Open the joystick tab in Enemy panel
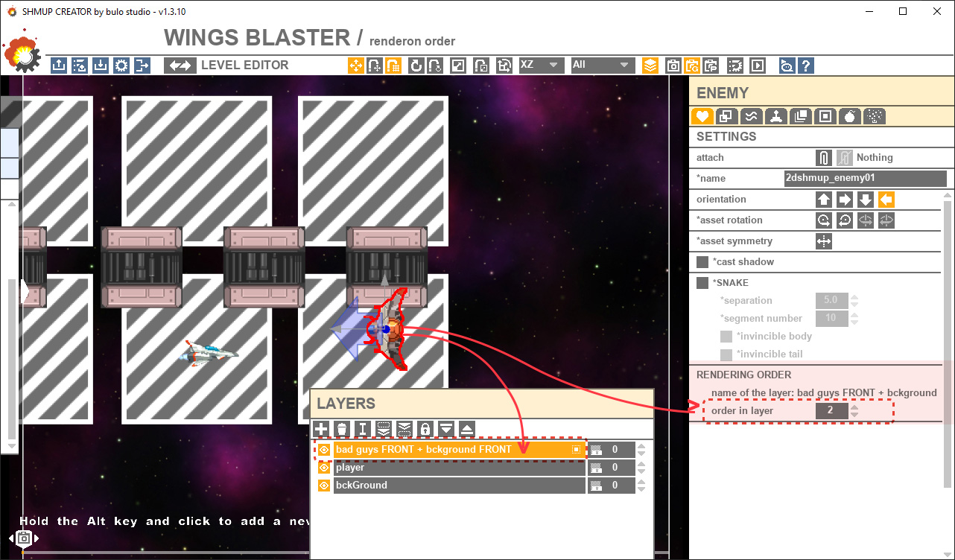 776,116
